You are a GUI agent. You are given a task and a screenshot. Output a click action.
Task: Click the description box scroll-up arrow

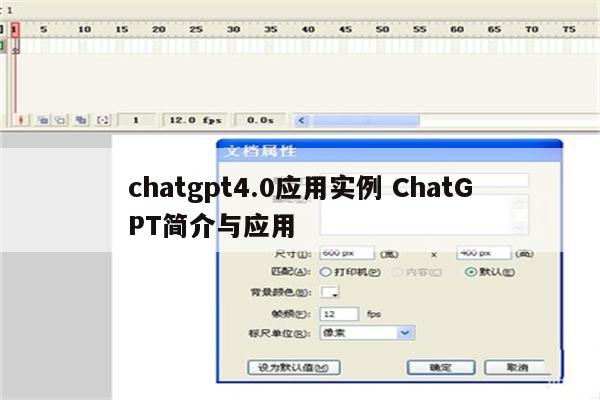pos(520,203)
